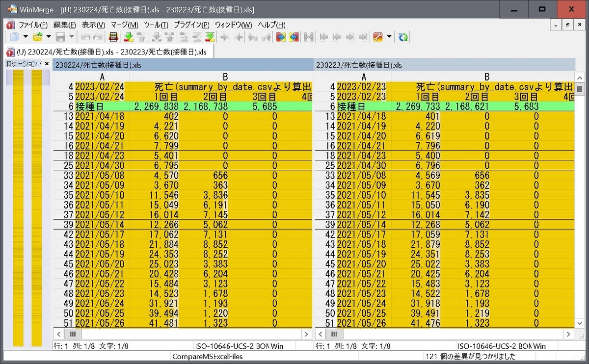Click the Copy to Right icon
Viewport: 589px width, 364px height.
(x=225, y=37)
